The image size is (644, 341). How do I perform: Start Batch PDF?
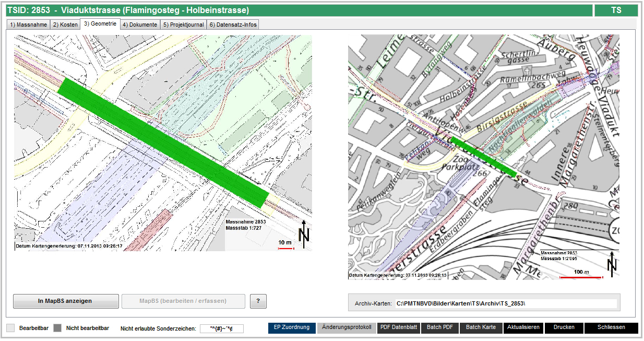click(440, 328)
